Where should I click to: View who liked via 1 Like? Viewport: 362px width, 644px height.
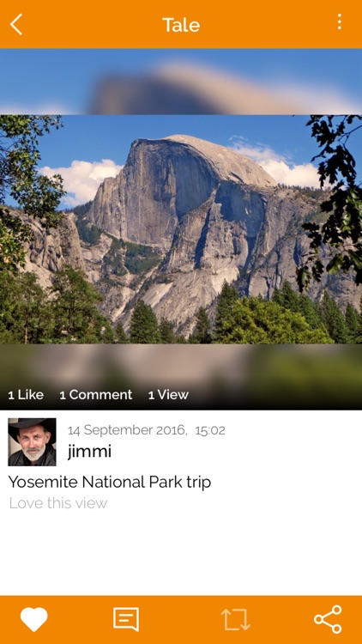[26, 395]
